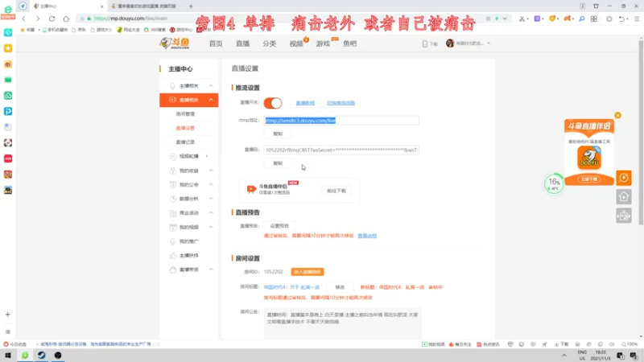Click the green 360 browser taskbar icon
This screenshot has width=644, height=362.
tap(25, 356)
